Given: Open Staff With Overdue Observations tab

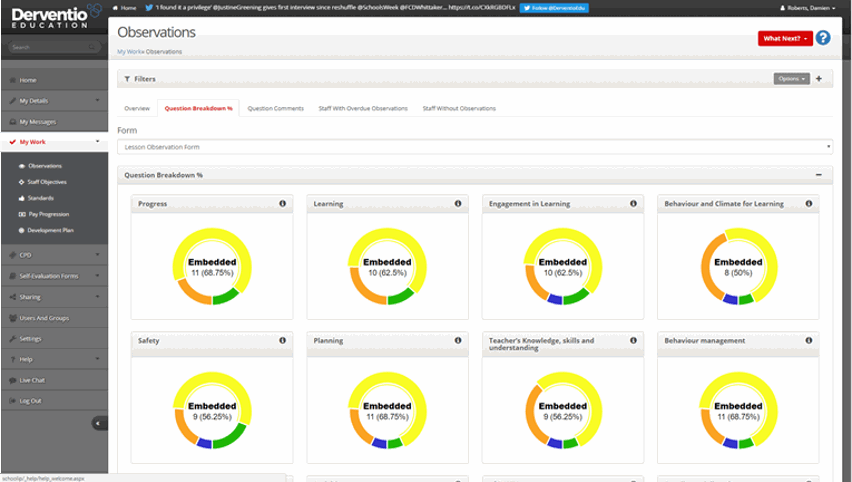Looking at the screenshot, I should click(363, 108).
